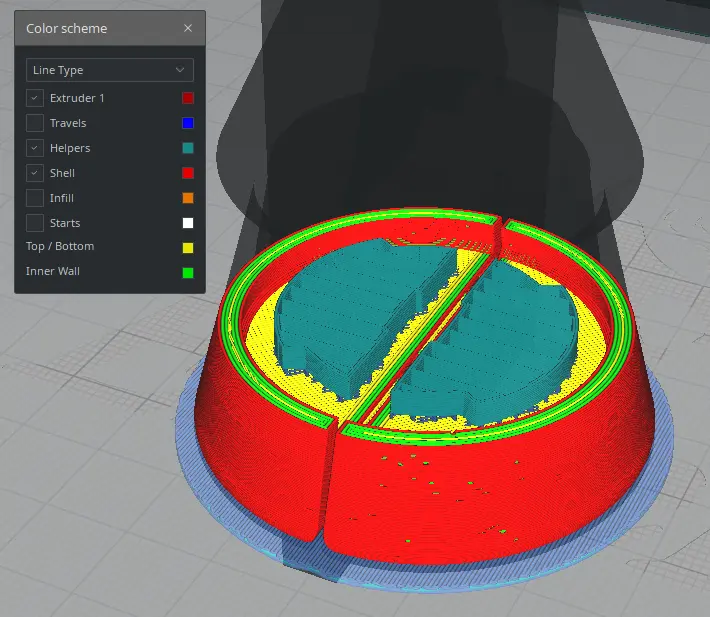
Task: Click the Inner Wall legend label
Action: (x=53, y=271)
